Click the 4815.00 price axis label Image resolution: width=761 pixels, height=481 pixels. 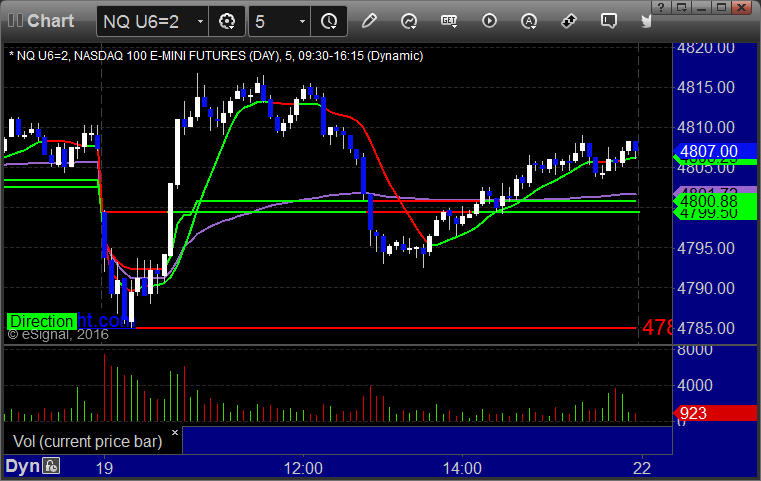[706, 87]
